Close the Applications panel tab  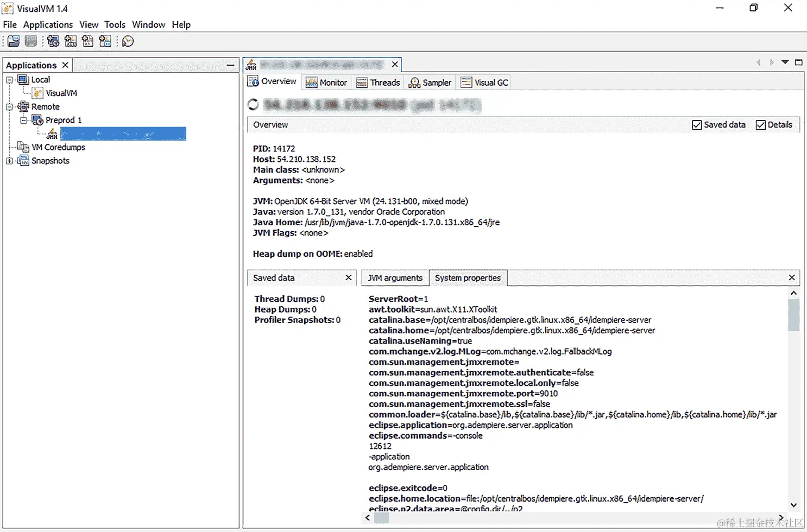click(65, 65)
